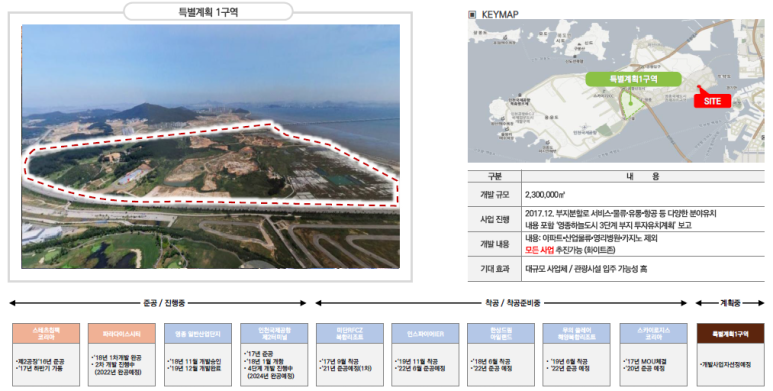Select the '사업 진행' row label

point(494,219)
